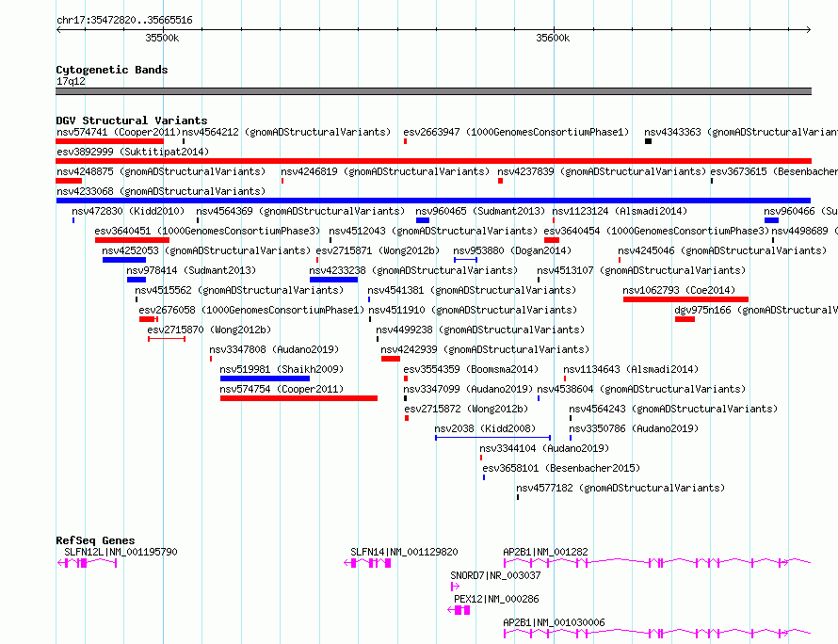Image resolution: width=838 pixels, height=644 pixels.
Task: Open the nsv4242939 gnomAD variant label
Action: (x=485, y=349)
